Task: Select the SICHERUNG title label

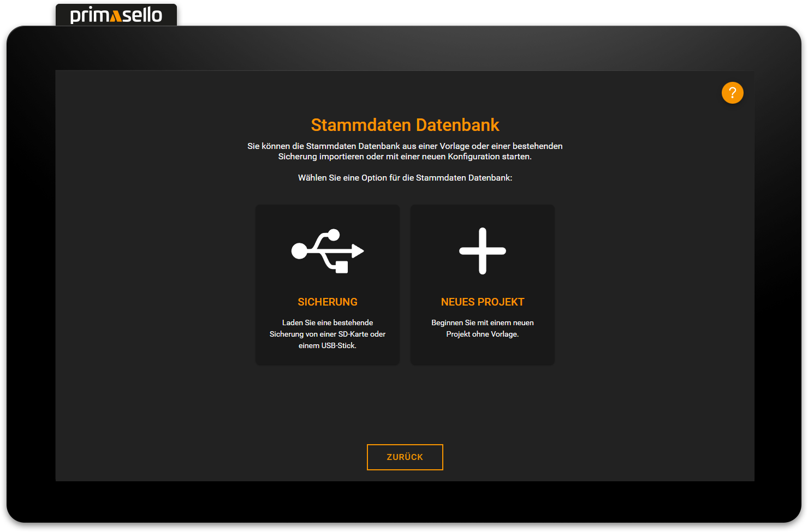Action: pyautogui.click(x=328, y=302)
